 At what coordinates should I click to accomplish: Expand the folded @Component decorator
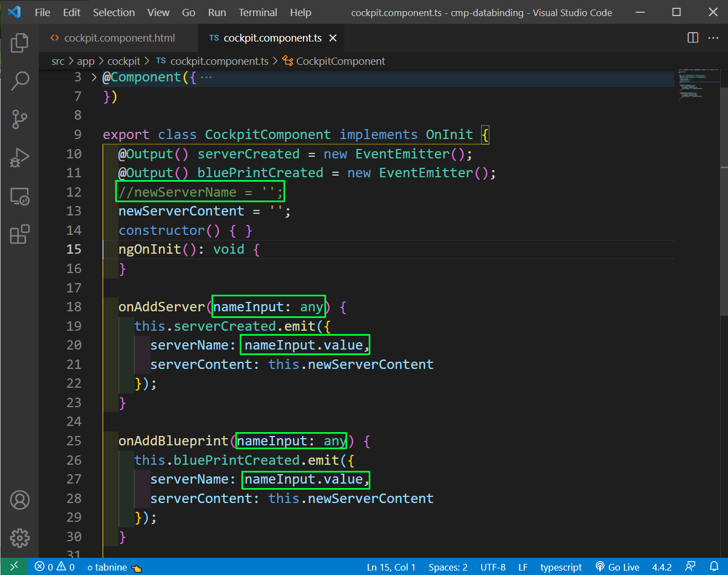click(94, 78)
